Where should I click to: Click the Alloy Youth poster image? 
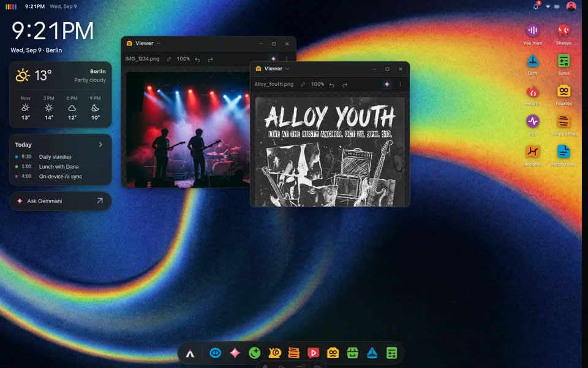click(x=330, y=151)
